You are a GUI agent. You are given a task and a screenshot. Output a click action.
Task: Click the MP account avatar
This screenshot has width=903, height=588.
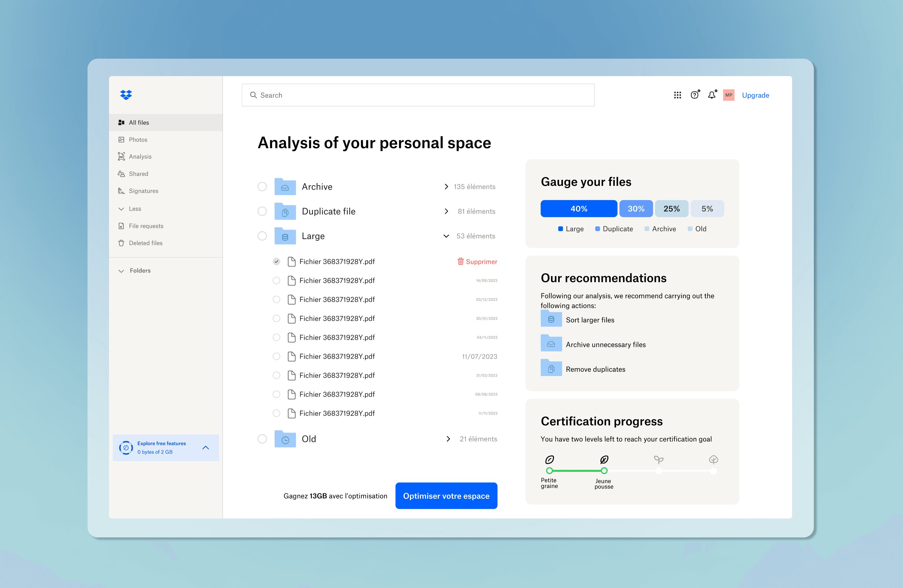pos(728,95)
